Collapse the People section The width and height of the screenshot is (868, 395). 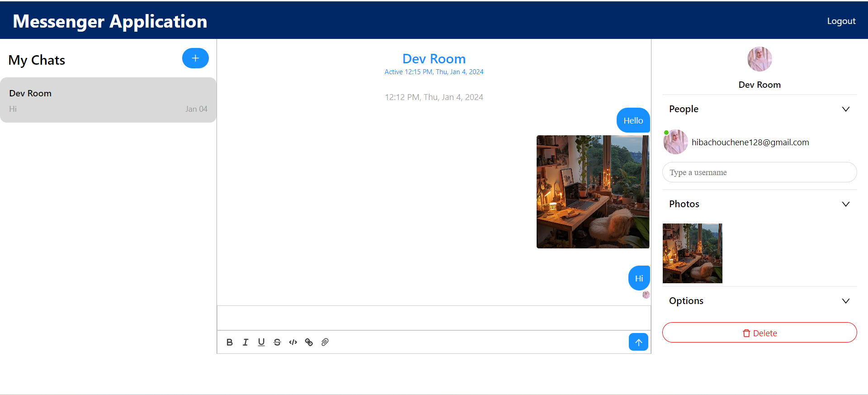(x=846, y=109)
